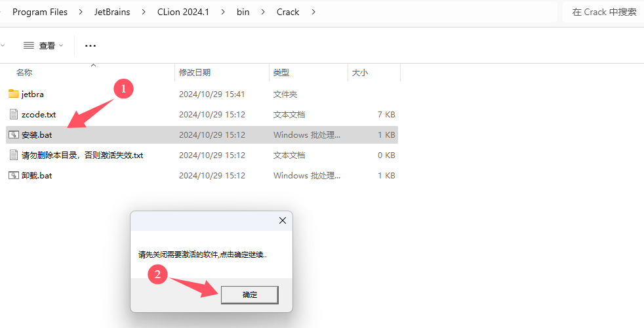
Task: Click the jetbra folder icon
Action: pos(14,94)
